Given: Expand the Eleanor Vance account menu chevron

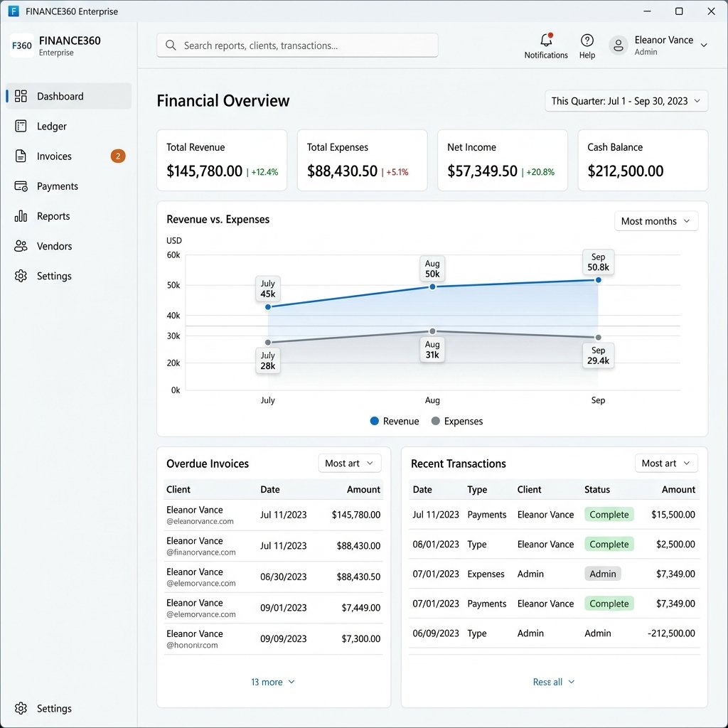Looking at the screenshot, I should (x=704, y=45).
